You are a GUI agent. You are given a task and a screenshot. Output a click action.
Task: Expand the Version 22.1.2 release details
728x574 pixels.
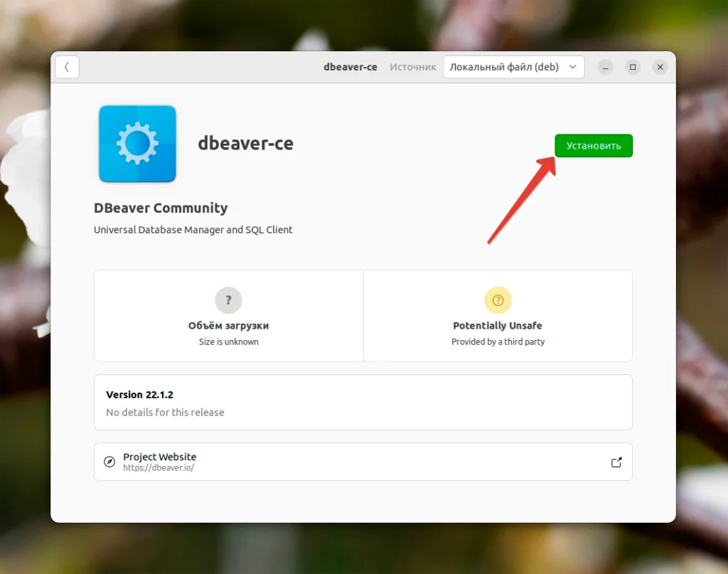point(363,403)
